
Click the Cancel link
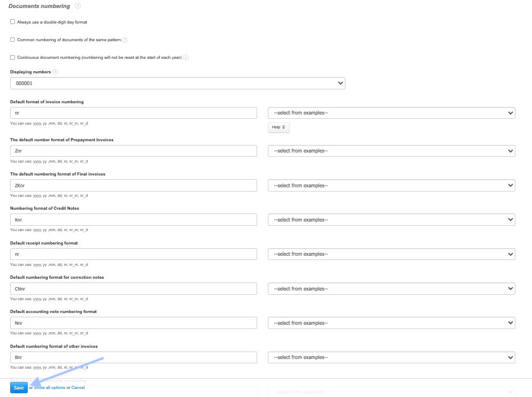78,387
